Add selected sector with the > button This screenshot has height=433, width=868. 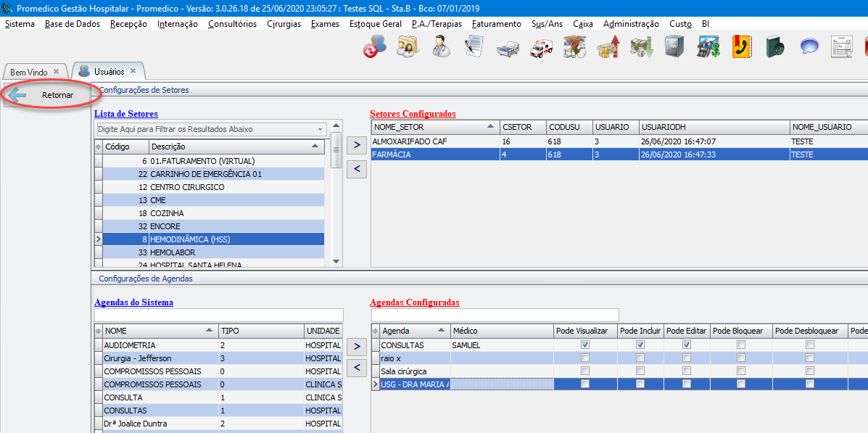point(356,145)
